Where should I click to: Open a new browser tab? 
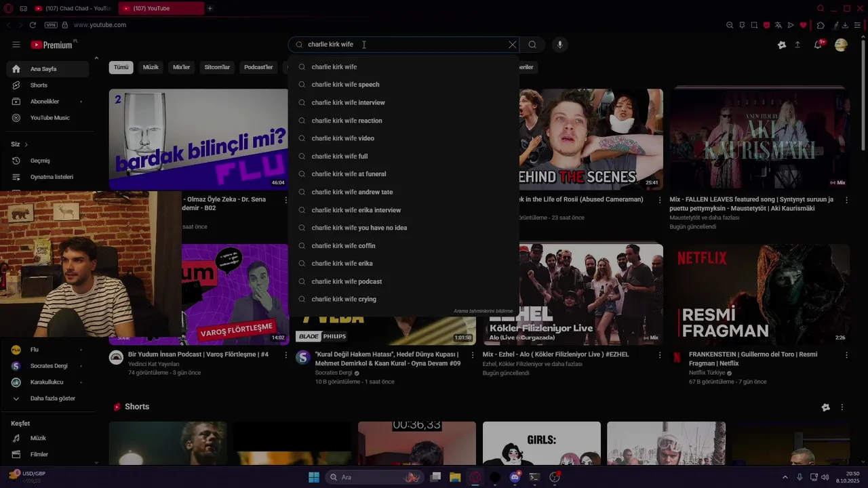[210, 8]
